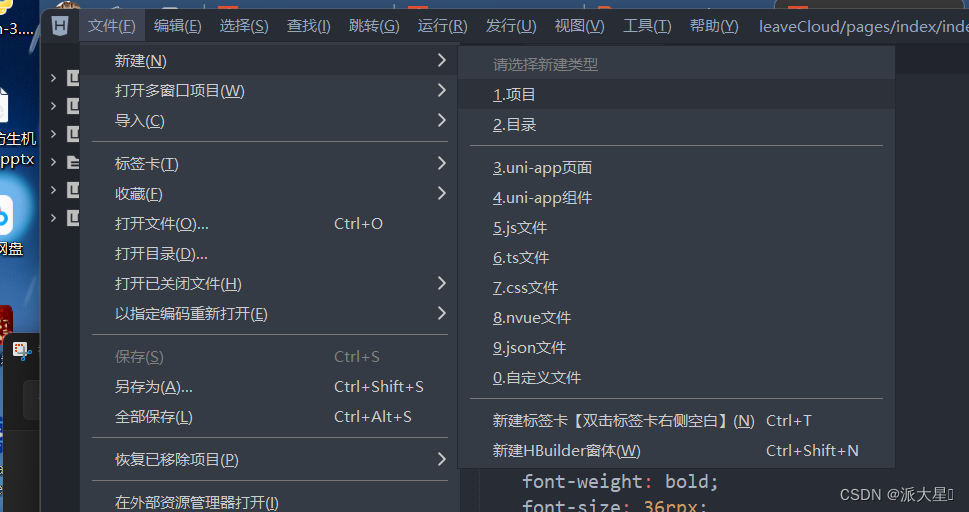Choose 打开文件(O)... menu entry
This screenshot has width=969, height=512.
tap(270, 224)
